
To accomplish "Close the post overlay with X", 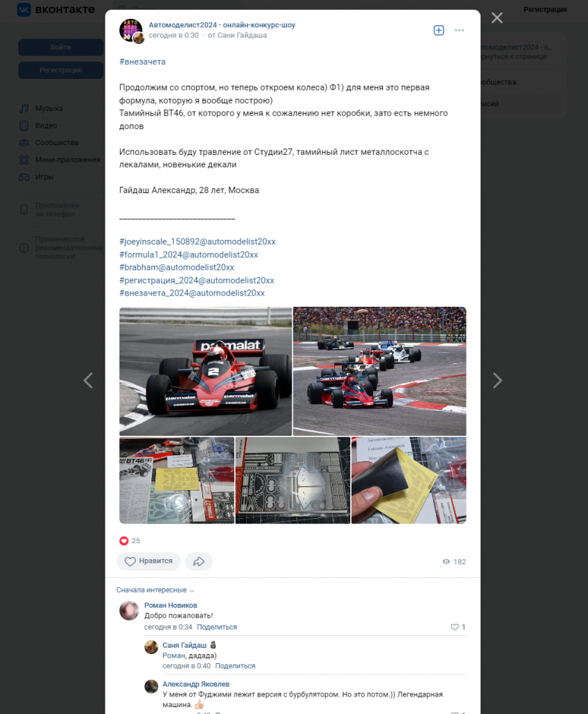I will [x=497, y=17].
